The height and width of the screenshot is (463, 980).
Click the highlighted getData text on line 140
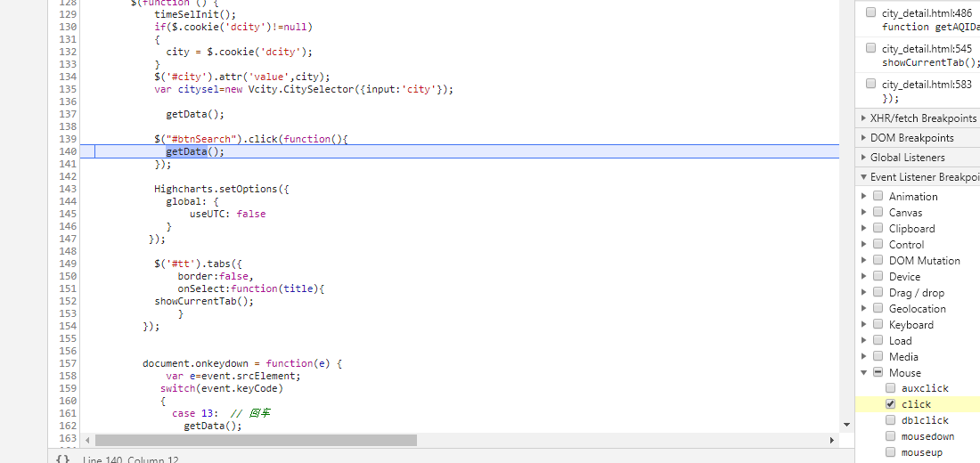185,151
